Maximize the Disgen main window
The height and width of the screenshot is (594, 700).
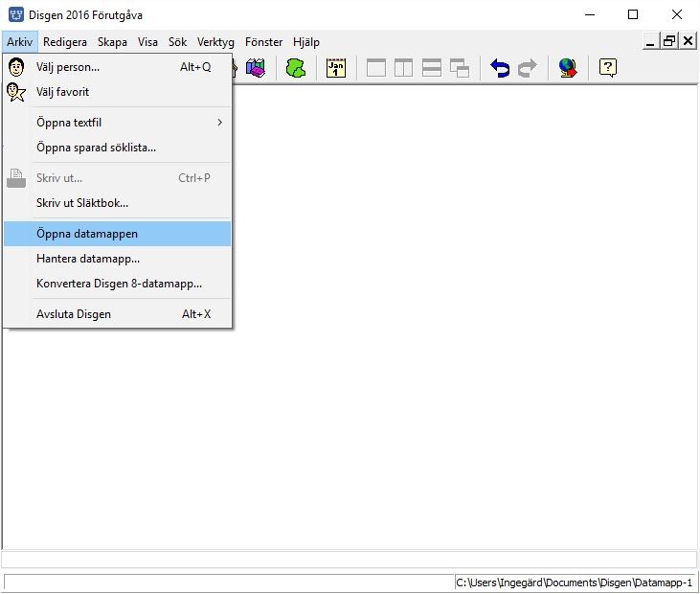(633, 14)
